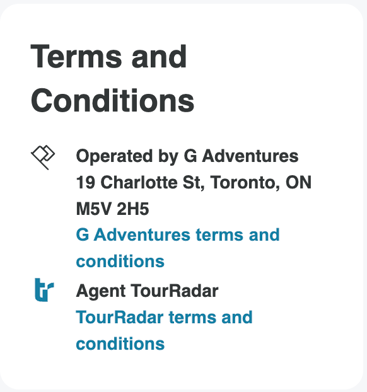This screenshot has width=367, height=392.
Task: Click 'conditions' under G Adventures link
Action: tap(120, 261)
